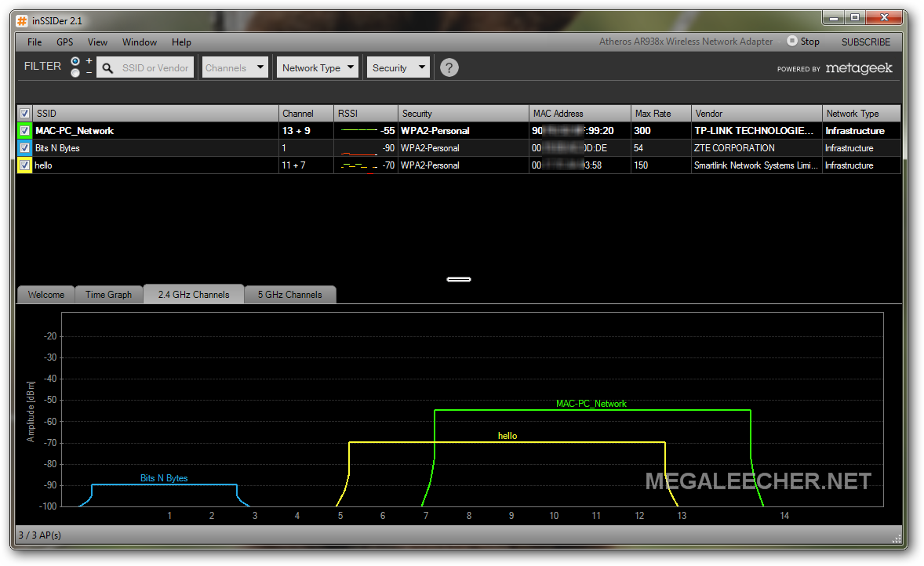The image size is (924, 566).
Task: Open the GPS menu
Action: (x=65, y=42)
